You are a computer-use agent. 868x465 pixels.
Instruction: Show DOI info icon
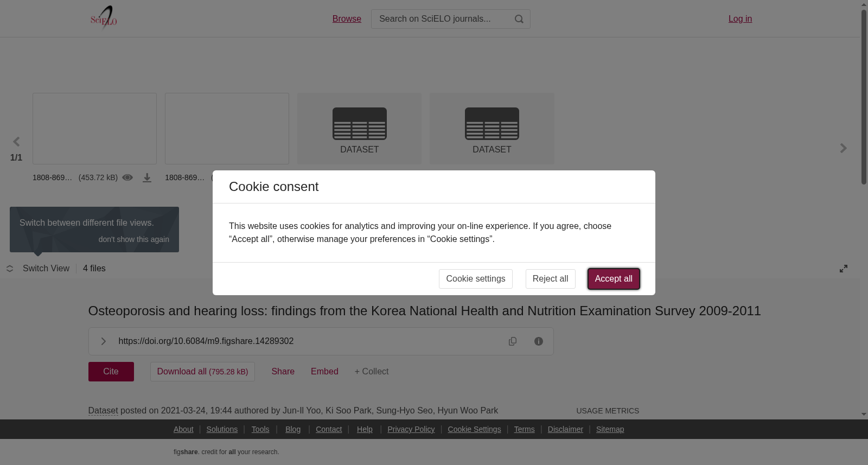pos(539,341)
